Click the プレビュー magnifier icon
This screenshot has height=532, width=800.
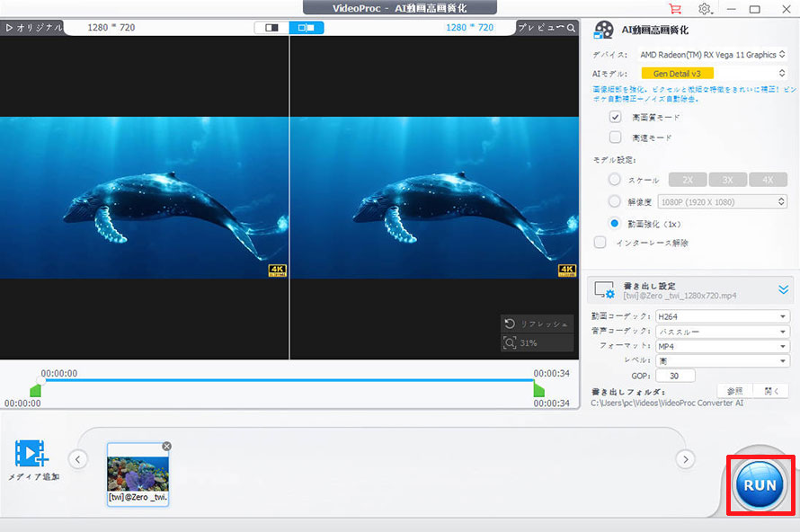(571, 28)
